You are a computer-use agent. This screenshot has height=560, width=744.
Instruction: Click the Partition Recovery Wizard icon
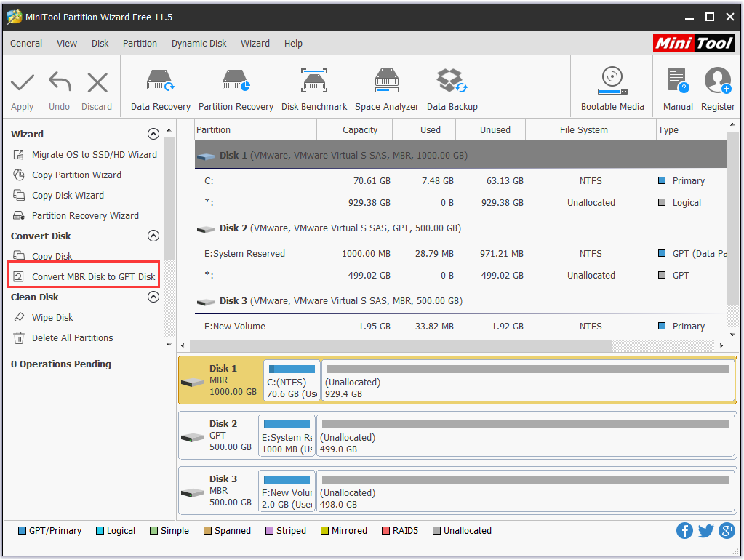coord(18,216)
